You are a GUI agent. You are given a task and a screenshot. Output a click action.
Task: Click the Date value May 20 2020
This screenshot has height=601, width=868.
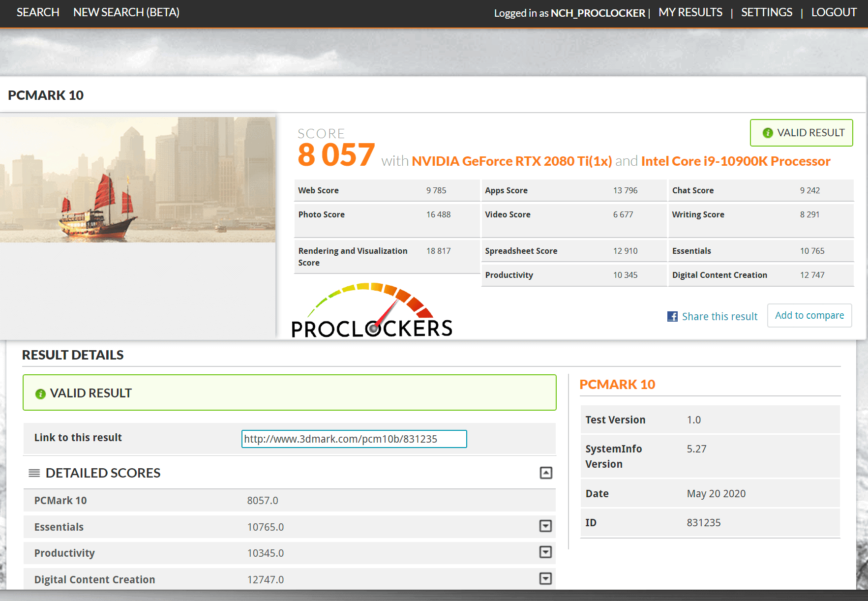pyautogui.click(x=716, y=494)
